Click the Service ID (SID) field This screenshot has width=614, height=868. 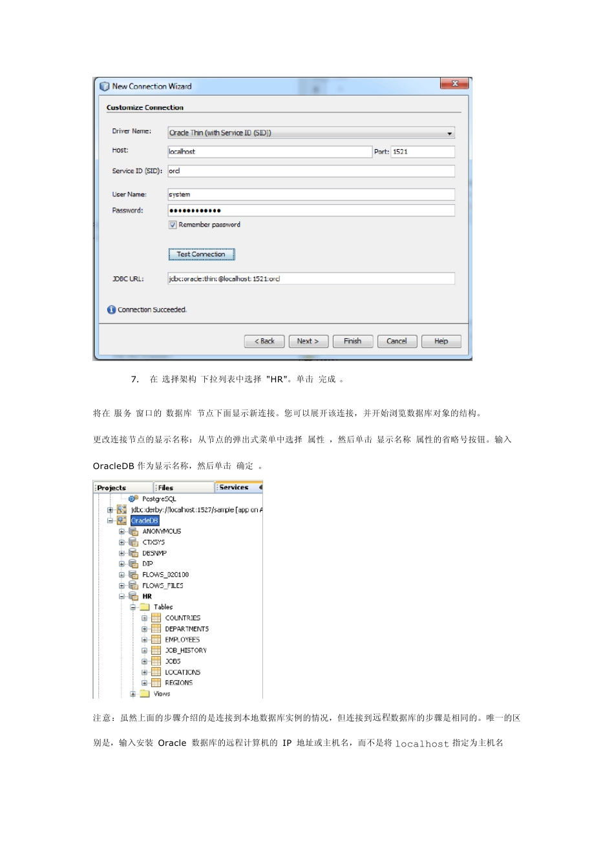pos(311,171)
